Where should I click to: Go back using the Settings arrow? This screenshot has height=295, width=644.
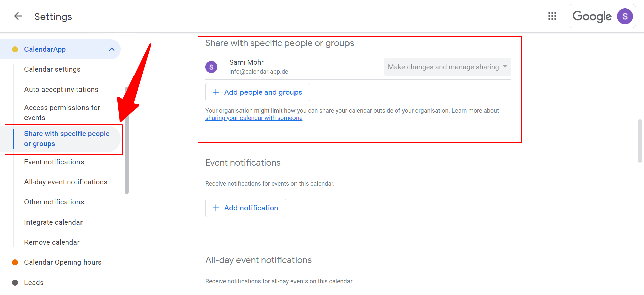pyautogui.click(x=18, y=16)
